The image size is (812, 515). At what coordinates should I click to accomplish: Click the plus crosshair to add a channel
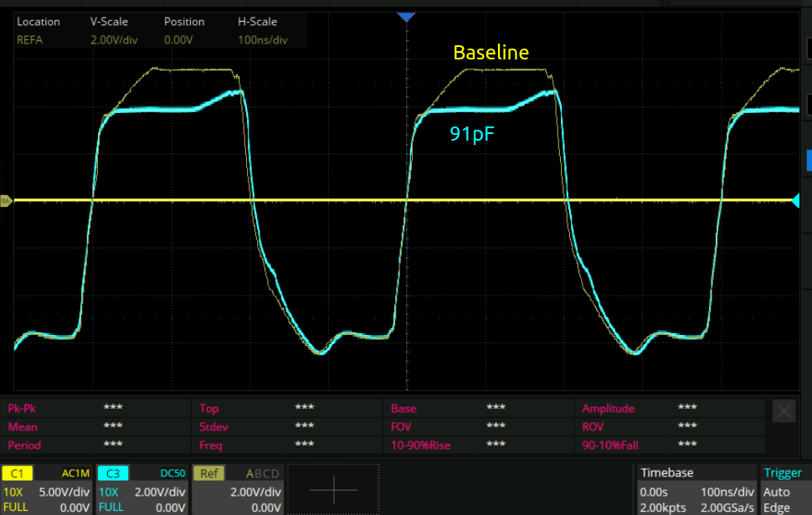(333, 489)
